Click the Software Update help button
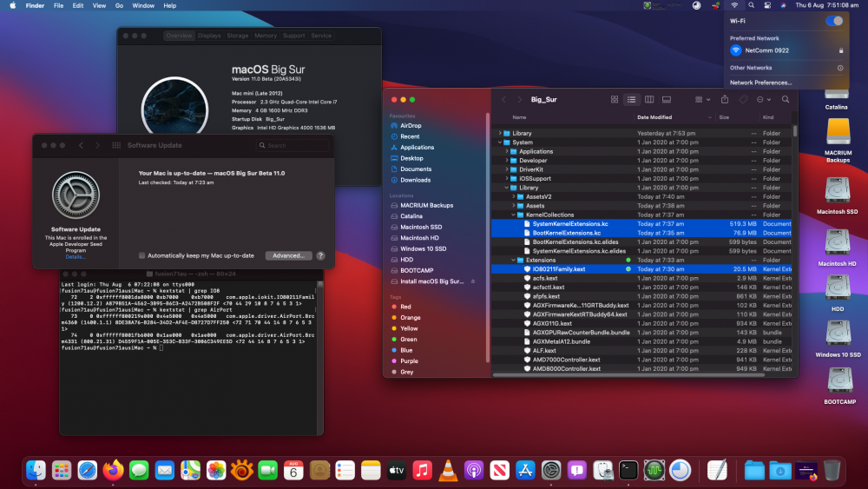Viewport: 868px width, 489px height. tap(320, 255)
